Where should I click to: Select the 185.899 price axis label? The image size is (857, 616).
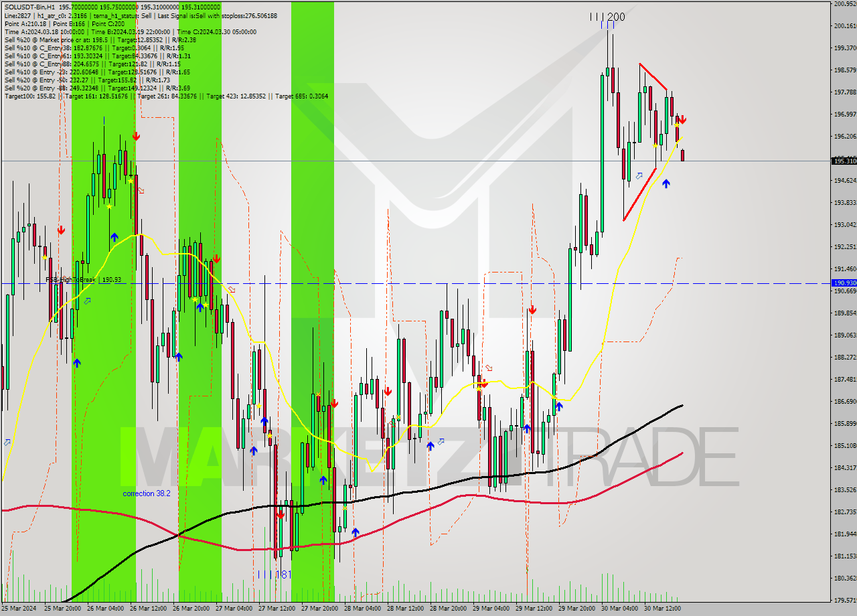pos(844,423)
